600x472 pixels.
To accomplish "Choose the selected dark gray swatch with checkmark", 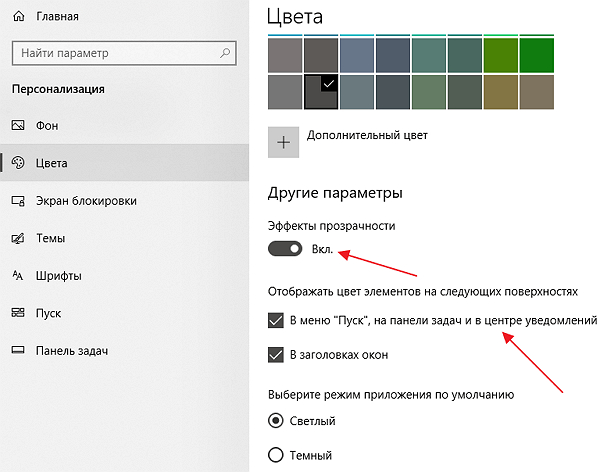I will pyautogui.click(x=321, y=92).
